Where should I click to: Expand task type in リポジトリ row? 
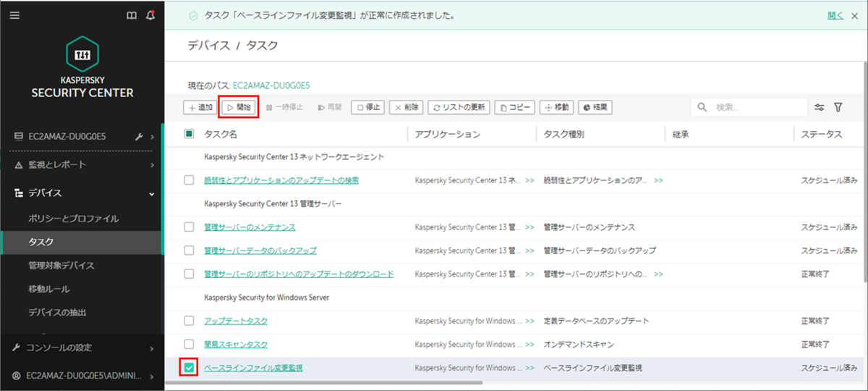pos(658,274)
